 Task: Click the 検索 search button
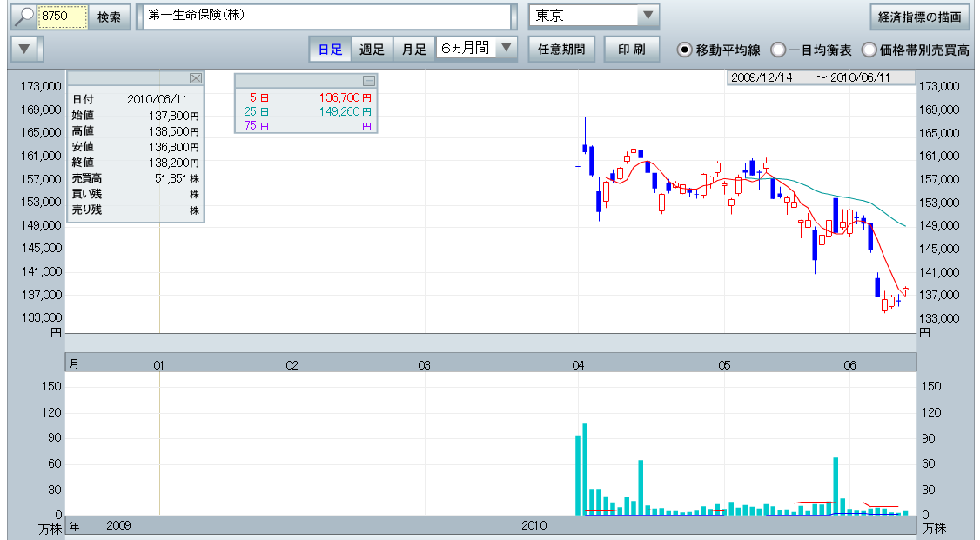109,17
